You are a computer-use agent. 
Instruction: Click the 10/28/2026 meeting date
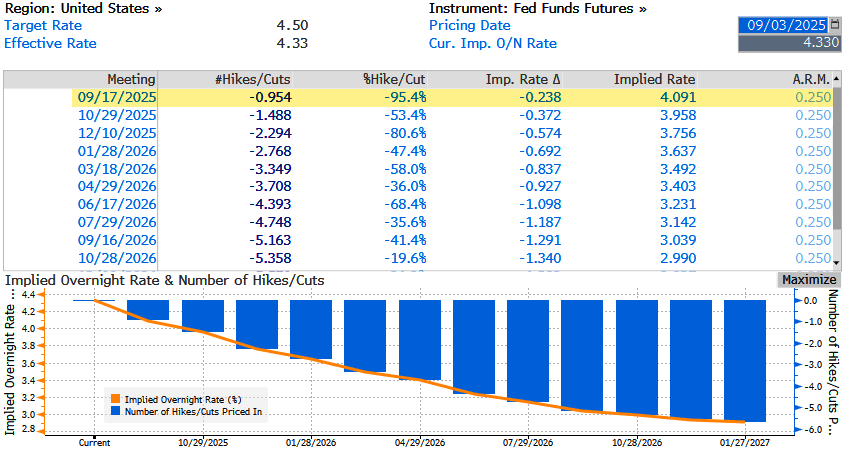pos(113,258)
